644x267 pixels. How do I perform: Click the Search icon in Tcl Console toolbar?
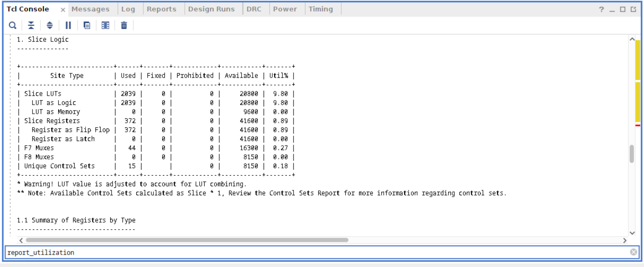pos(12,25)
